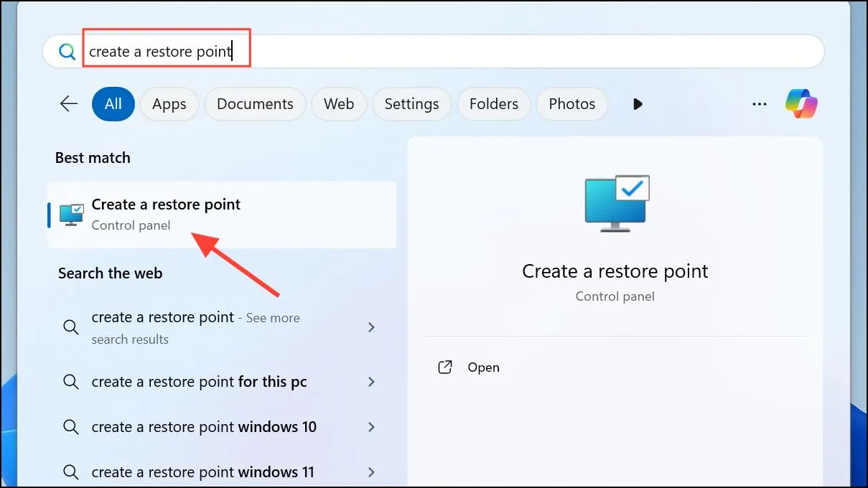This screenshot has height=488, width=868.
Task: Click magnifier icon beside 'windows 10' suggestion
Action: [70, 427]
